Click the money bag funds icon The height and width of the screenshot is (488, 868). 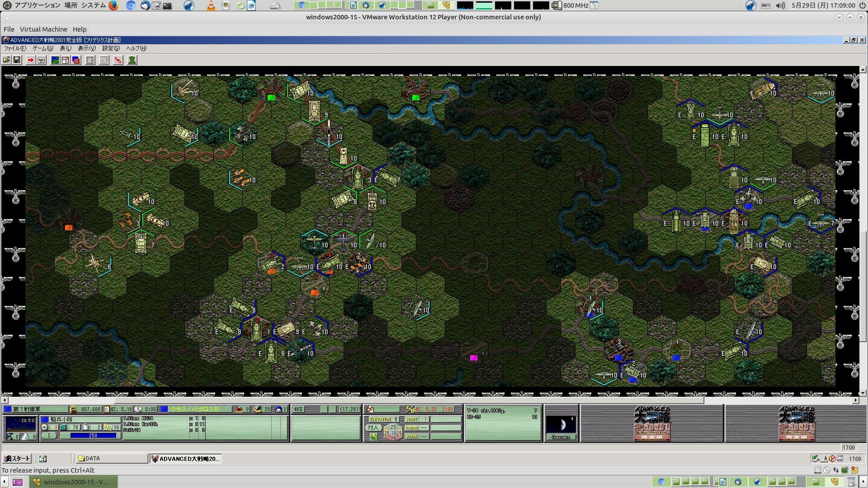(73, 409)
